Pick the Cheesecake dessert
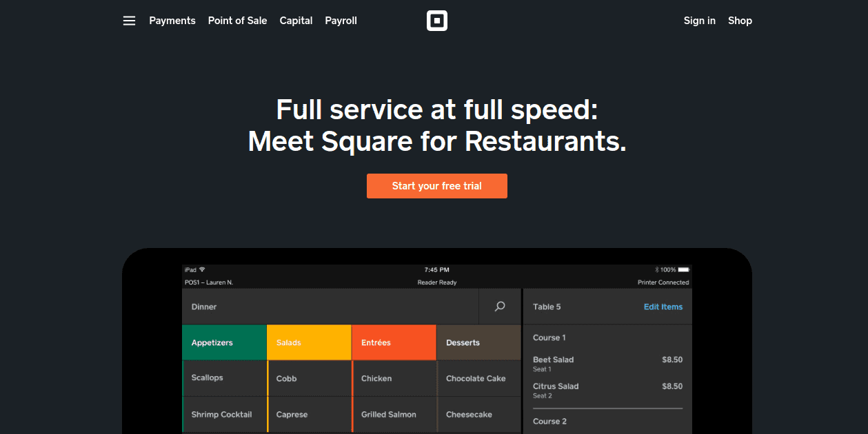The height and width of the screenshot is (434, 868). [478, 415]
